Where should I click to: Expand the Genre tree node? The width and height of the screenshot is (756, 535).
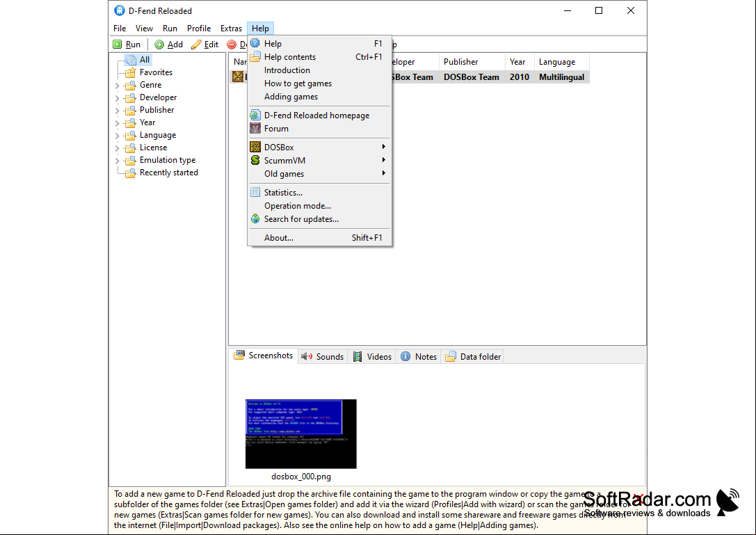[x=117, y=86]
